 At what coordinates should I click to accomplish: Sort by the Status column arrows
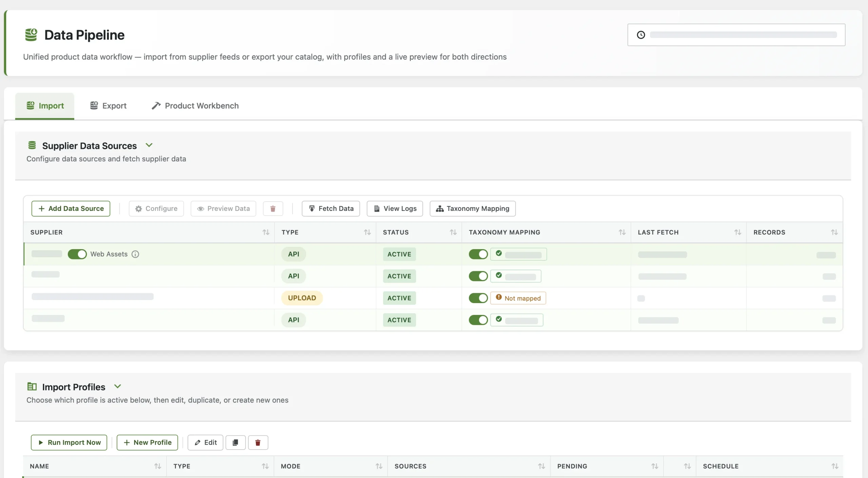coord(453,232)
